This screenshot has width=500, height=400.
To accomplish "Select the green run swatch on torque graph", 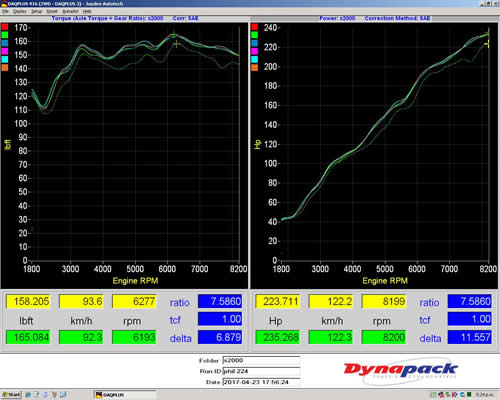I will pos(5,35).
